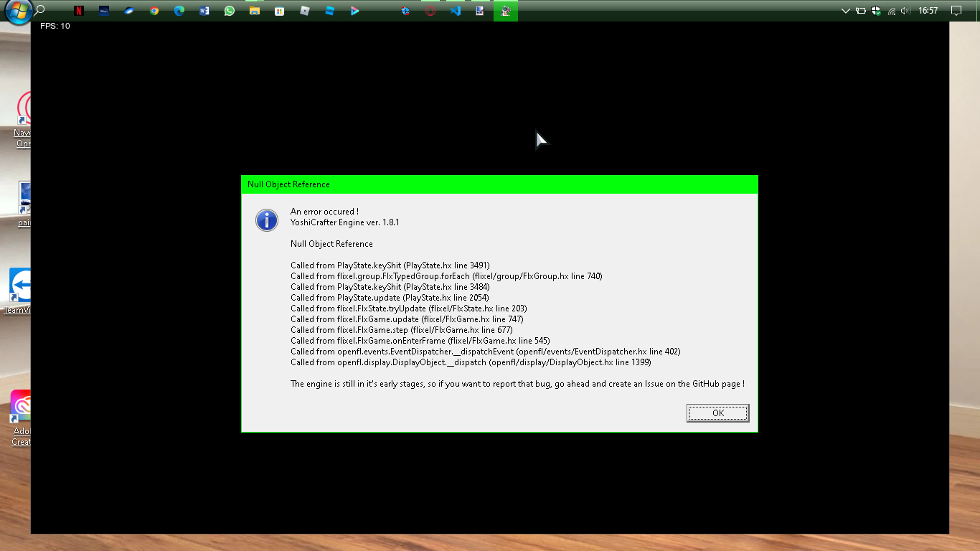This screenshot has height=551, width=980.
Task: Click the "PlayState.hx line 3491" stack trace line
Action: 390,265
